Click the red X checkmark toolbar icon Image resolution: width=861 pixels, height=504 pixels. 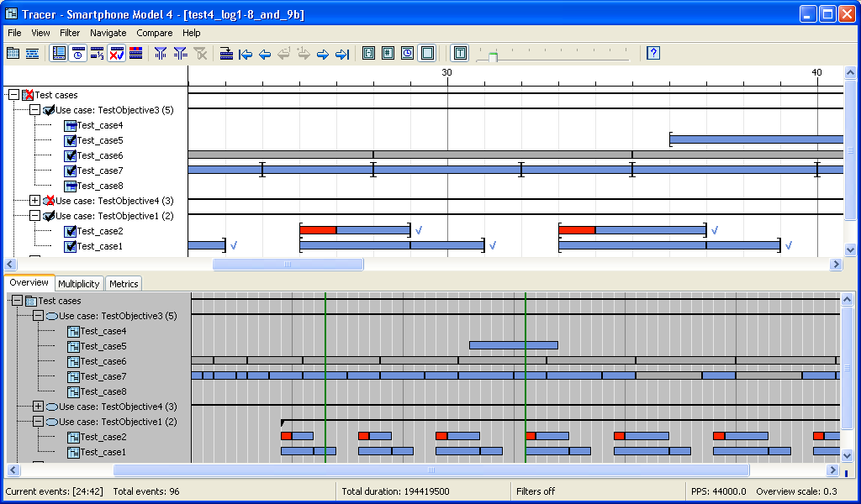116,54
